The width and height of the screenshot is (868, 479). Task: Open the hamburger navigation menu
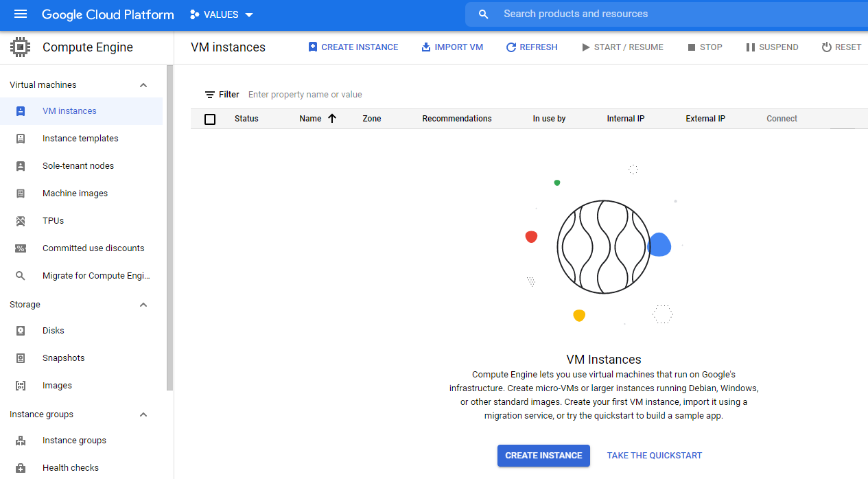pos(21,14)
